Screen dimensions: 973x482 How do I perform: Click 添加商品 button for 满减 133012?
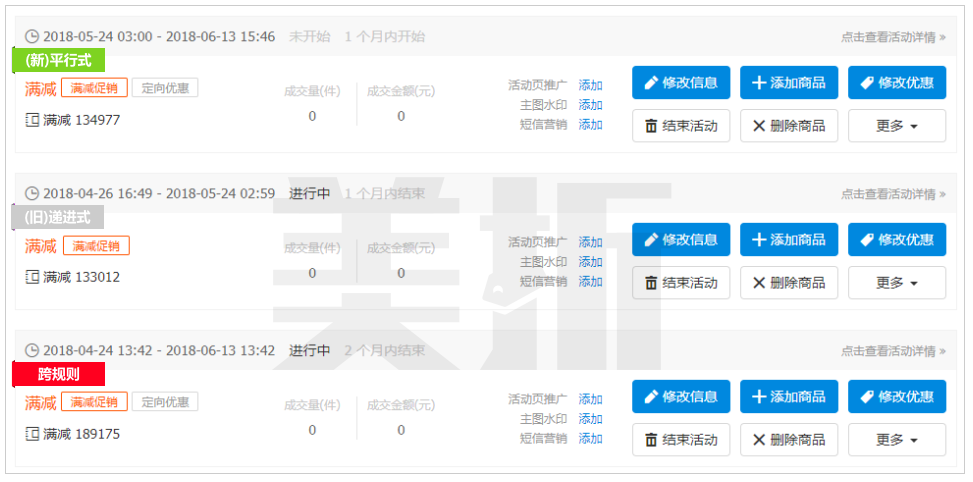coord(789,239)
